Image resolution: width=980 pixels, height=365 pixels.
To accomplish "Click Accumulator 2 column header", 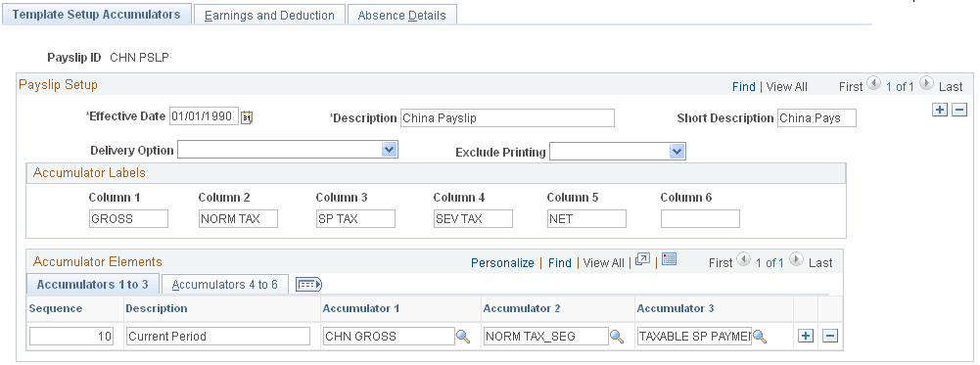I will (x=522, y=308).
